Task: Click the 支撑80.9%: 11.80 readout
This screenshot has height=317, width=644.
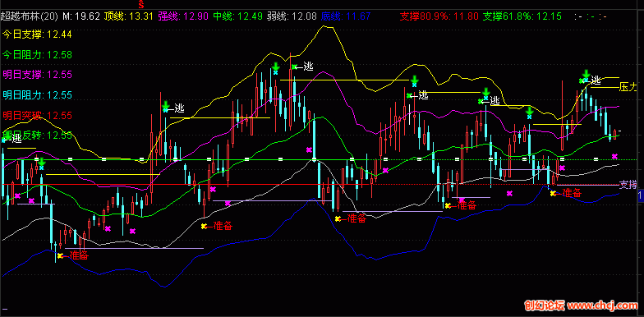Action: click(439, 16)
